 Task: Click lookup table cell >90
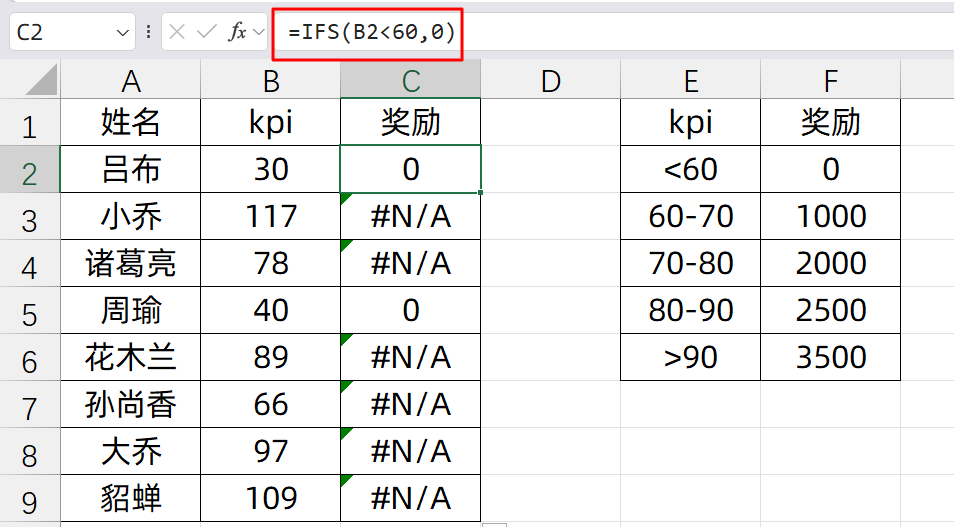(691, 357)
